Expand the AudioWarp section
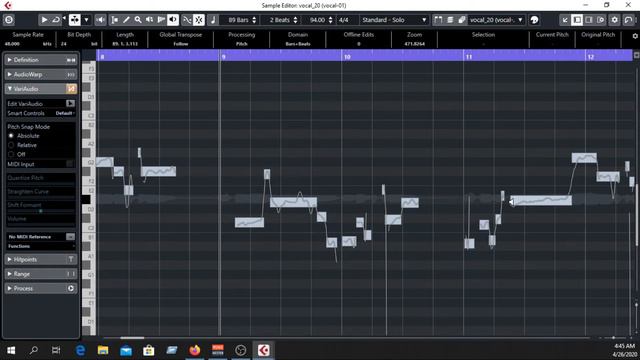 [x=9, y=74]
